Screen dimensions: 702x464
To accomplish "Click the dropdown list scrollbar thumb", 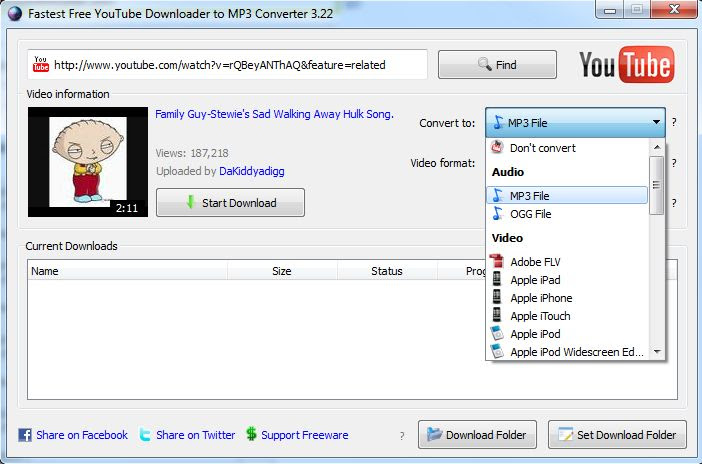I will 657,185.
